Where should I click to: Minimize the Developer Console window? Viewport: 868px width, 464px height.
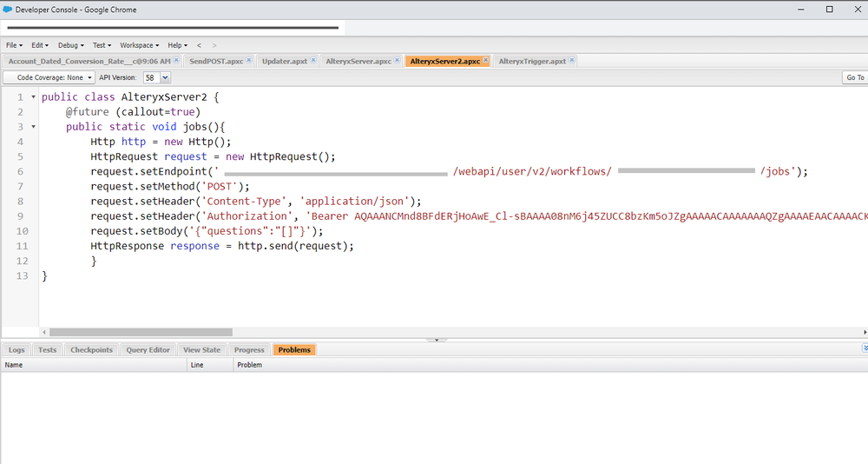point(801,10)
